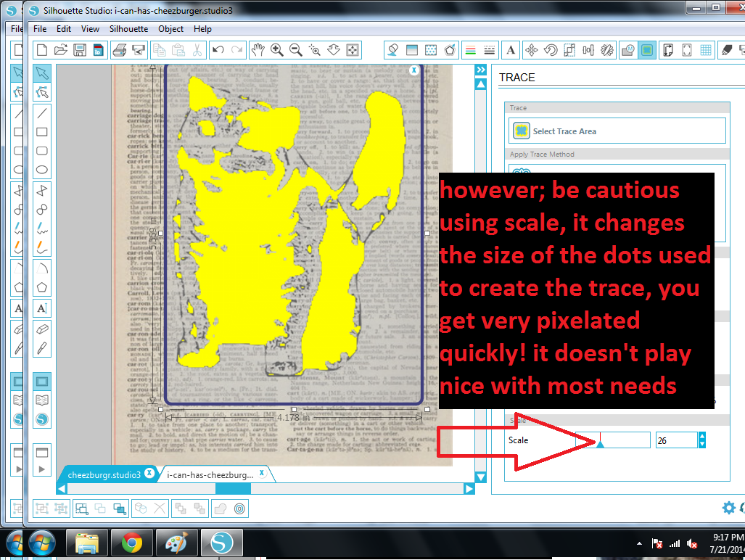Select the Text tool in left toolbar
745x560 pixels.
coord(42,308)
